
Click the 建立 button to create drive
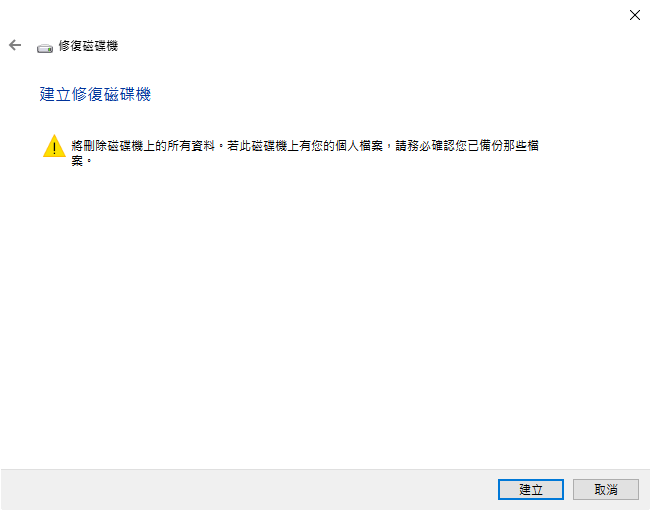[x=531, y=489]
